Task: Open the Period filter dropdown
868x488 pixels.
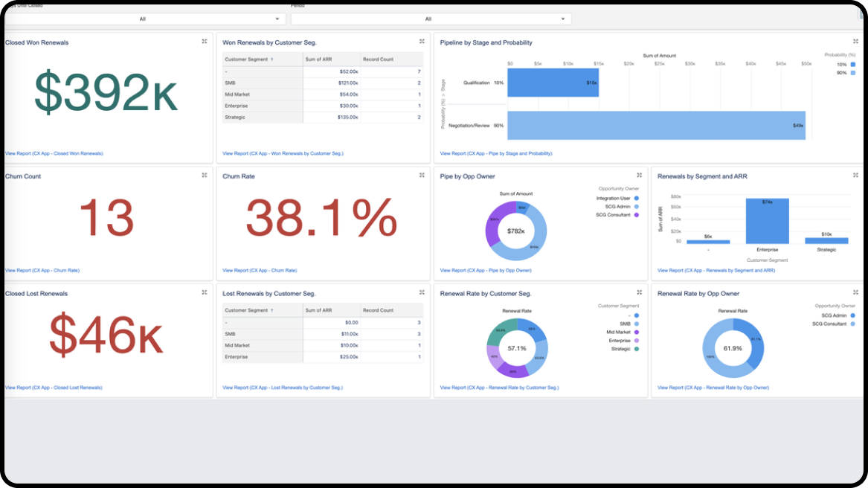Action: (x=431, y=19)
